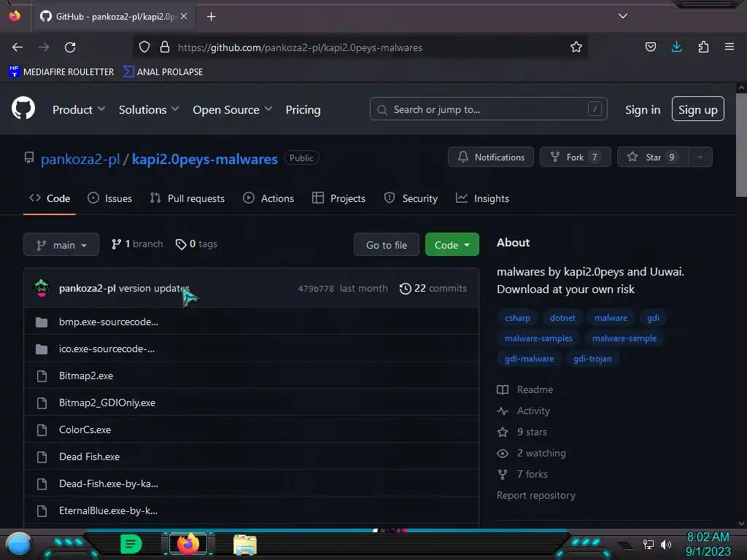Open the Activity link in About
Screen dimensions: 747x560
524,411
